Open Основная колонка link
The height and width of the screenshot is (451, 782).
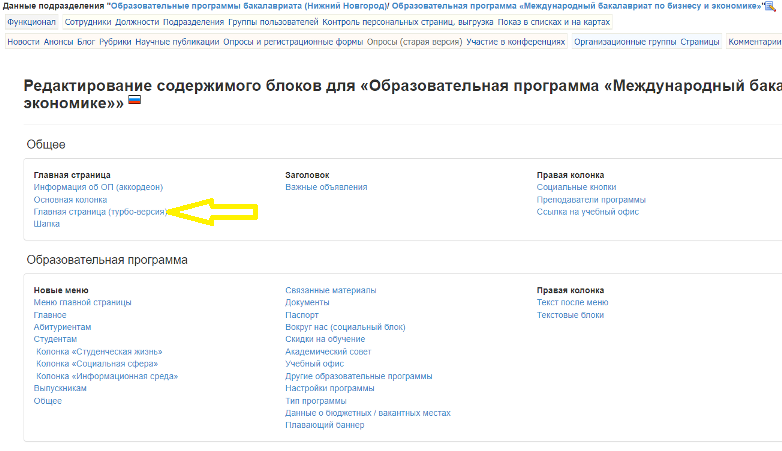[70, 200]
